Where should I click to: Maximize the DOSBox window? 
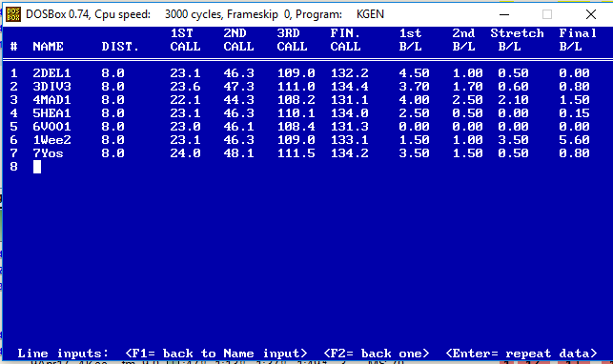(547, 14)
